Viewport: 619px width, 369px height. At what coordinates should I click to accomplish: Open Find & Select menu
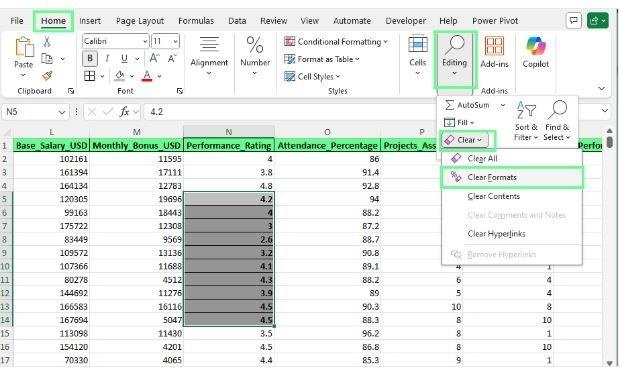557,121
